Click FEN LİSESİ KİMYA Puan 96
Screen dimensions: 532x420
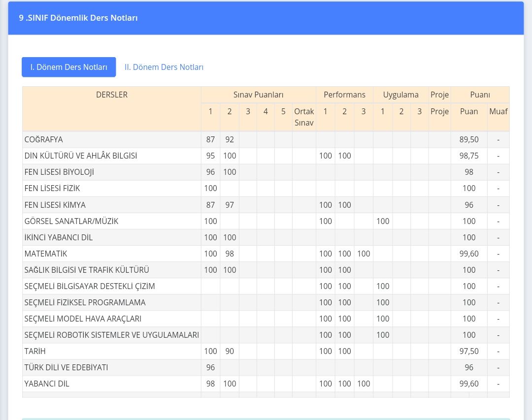click(x=469, y=205)
